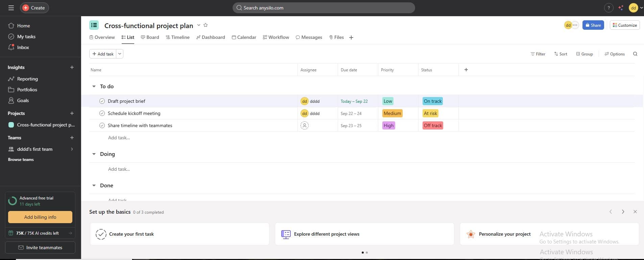Check off Share timeline with teammates task
The width and height of the screenshot is (644, 260).
[x=102, y=125]
